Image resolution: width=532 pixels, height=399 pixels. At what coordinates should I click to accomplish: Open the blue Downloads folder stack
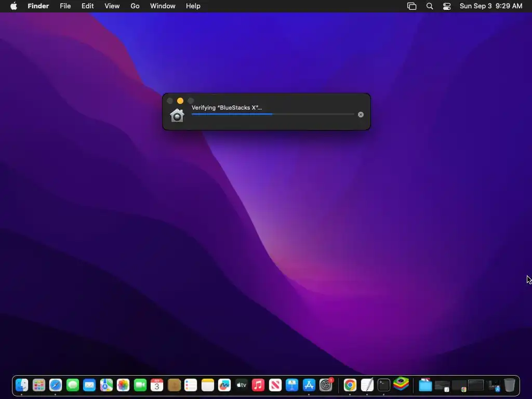425,385
